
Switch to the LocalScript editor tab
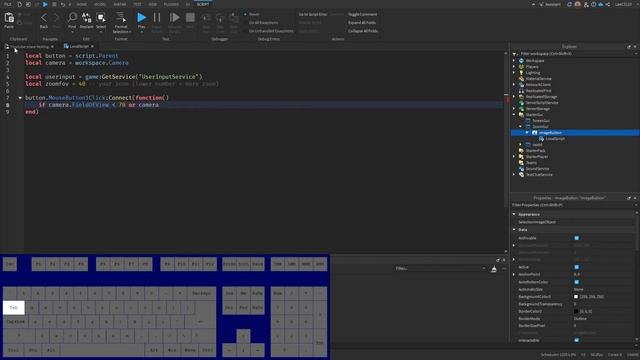pos(79,47)
